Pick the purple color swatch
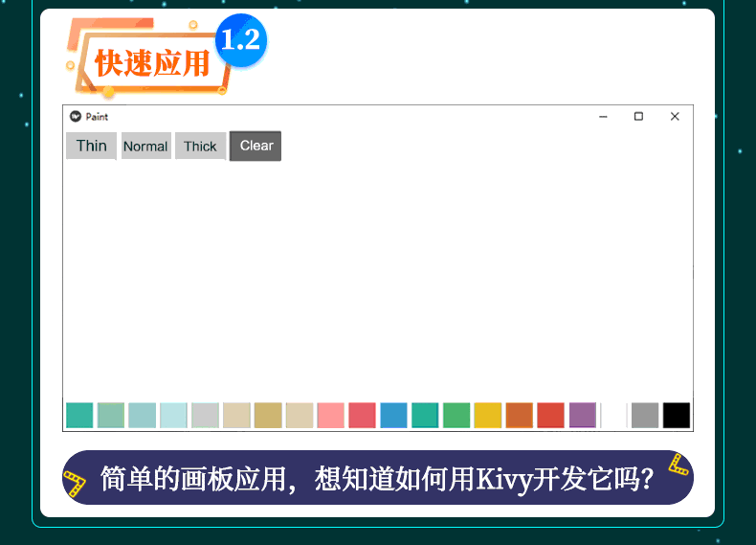The image size is (756, 545). click(x=582, y=416)
